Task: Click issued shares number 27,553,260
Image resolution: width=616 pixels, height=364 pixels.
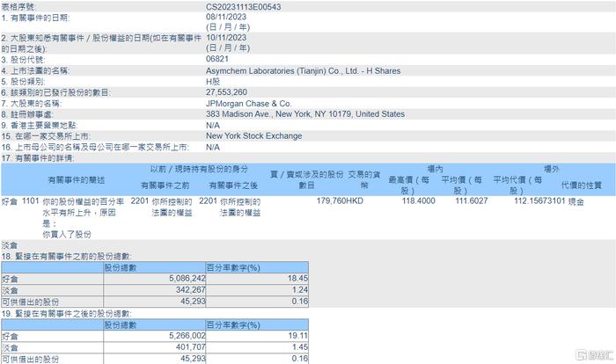Action: 226,92
